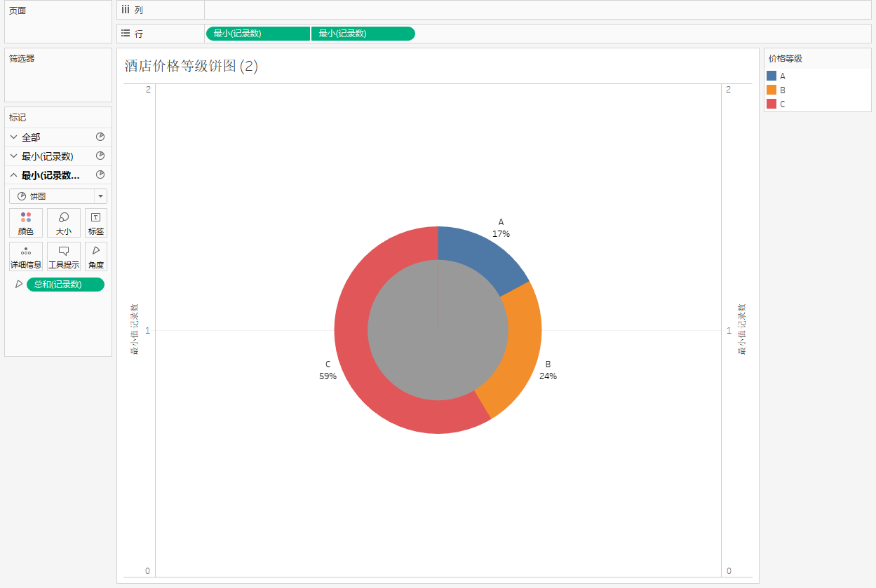Click the blue A legend color swatch

click(771, 76)
